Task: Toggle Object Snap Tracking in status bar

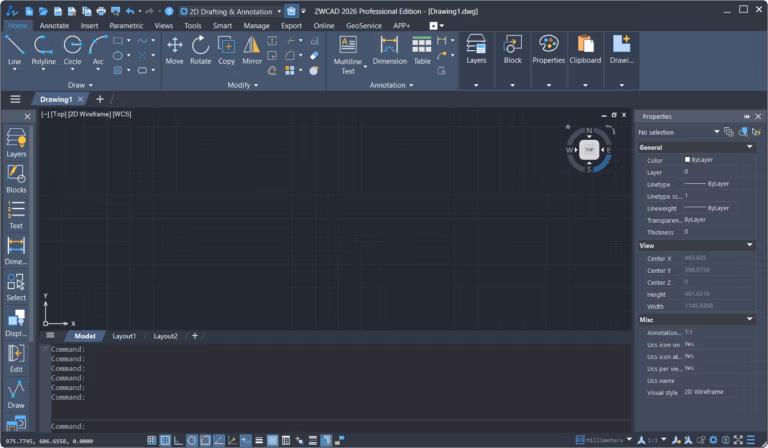Action: coord(218,440)
